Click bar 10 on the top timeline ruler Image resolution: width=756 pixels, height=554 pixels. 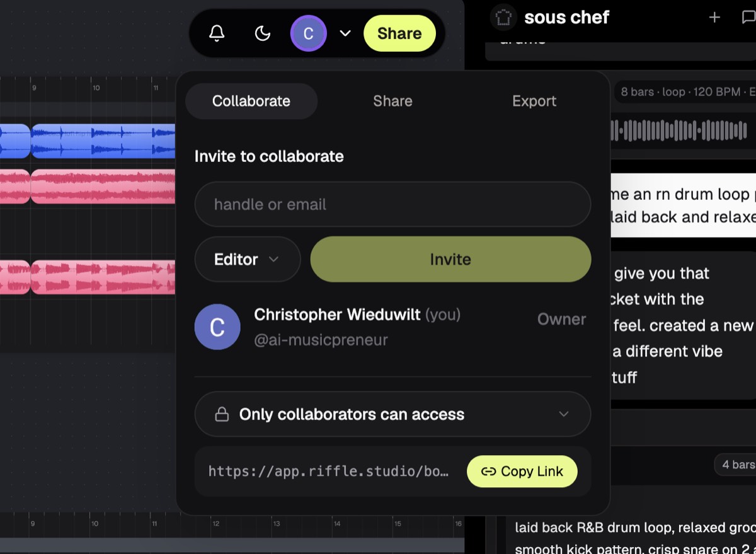(x=96, y=88)
